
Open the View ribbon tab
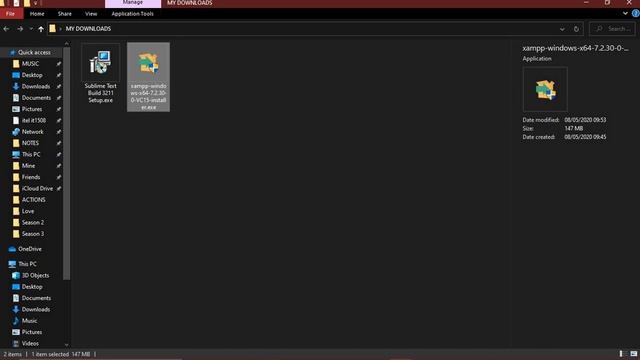pos(91,13)
